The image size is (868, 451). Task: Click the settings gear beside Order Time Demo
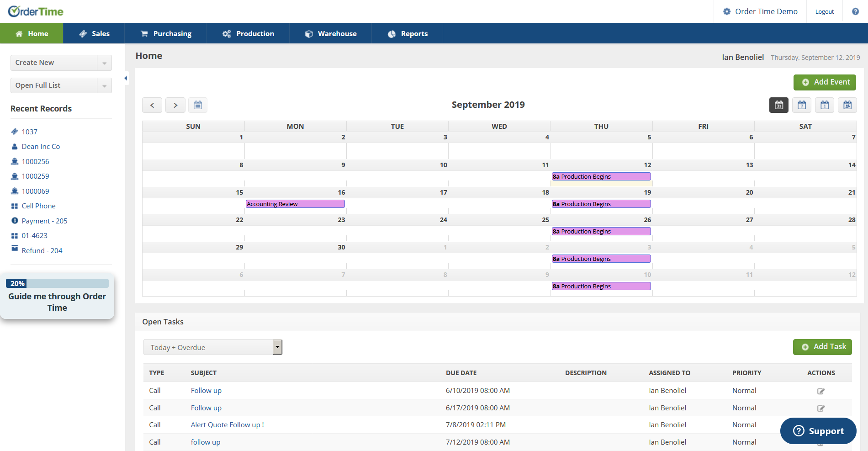tap(726, 11)
